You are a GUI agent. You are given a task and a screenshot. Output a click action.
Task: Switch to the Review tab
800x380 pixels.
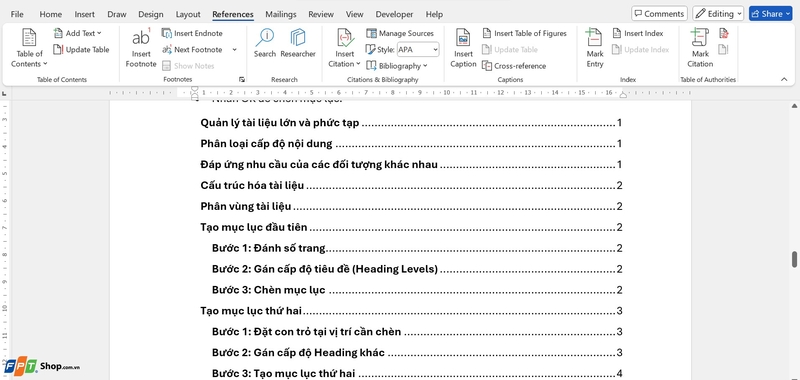321,14
